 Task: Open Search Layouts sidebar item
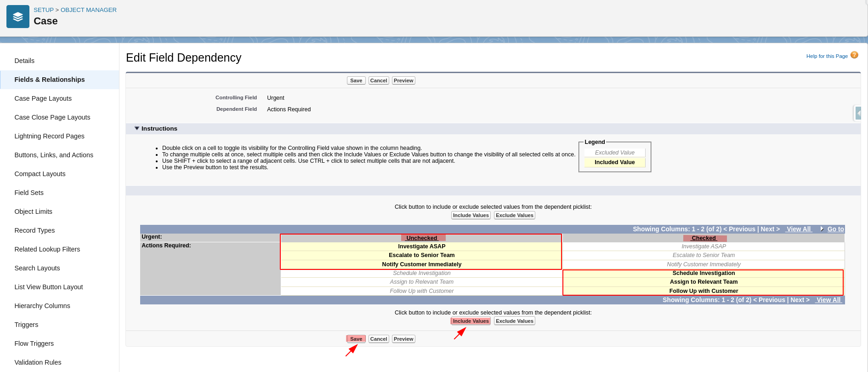(x=37, y=268)
